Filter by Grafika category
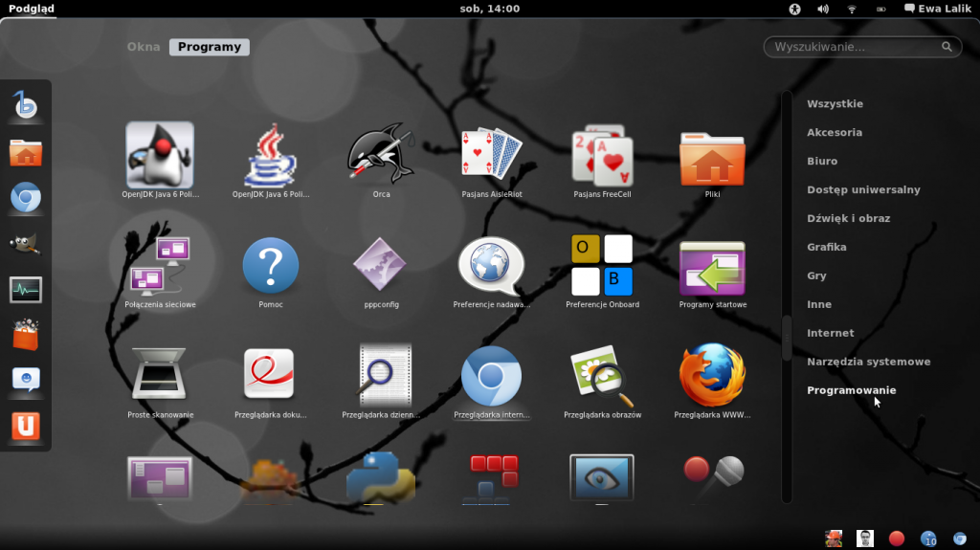 (x=826, y=247)
